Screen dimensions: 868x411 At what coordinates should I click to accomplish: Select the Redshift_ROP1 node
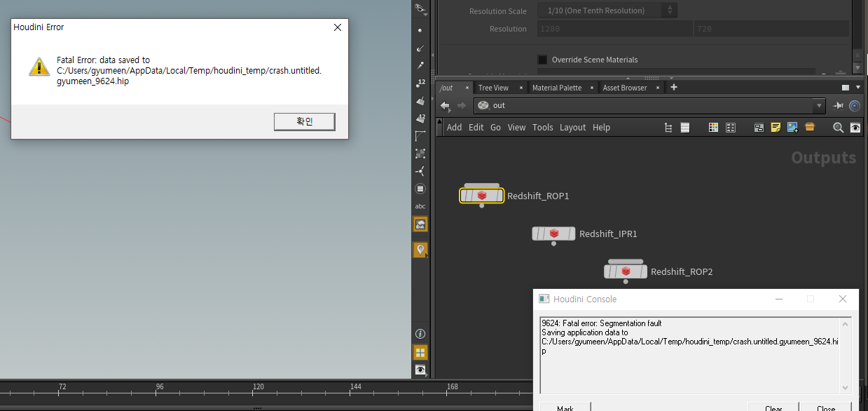coord(482,196)
